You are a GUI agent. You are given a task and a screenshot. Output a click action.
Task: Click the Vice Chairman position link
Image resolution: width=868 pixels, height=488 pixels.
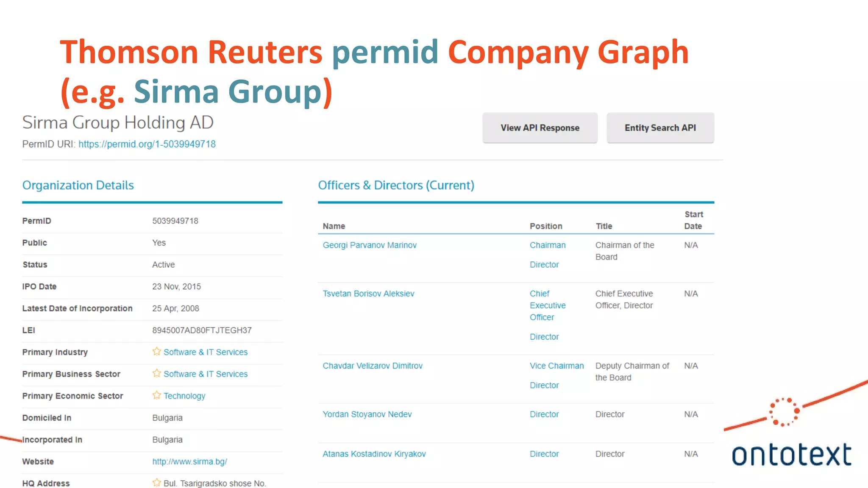coord(557,366)
